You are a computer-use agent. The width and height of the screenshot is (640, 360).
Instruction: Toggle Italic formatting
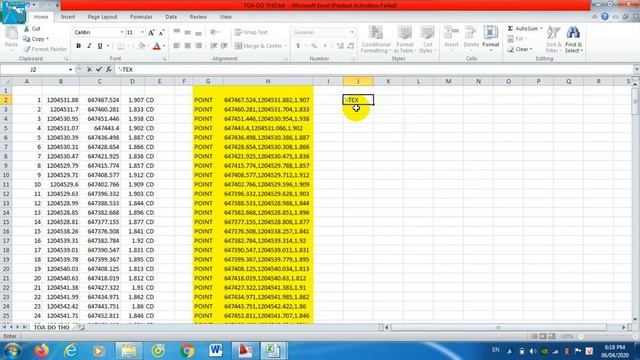[x=89, y=46]
